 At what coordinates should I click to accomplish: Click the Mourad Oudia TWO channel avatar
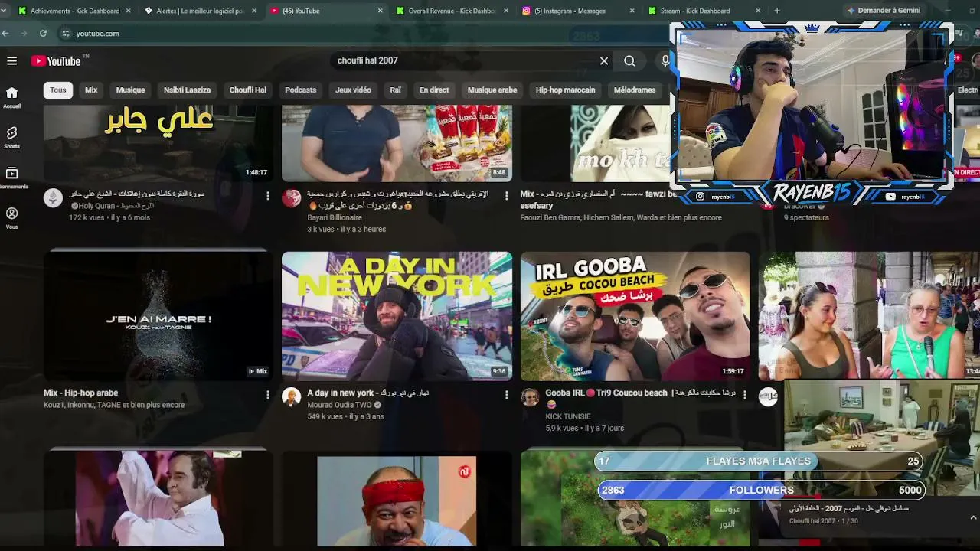[291, 396]
